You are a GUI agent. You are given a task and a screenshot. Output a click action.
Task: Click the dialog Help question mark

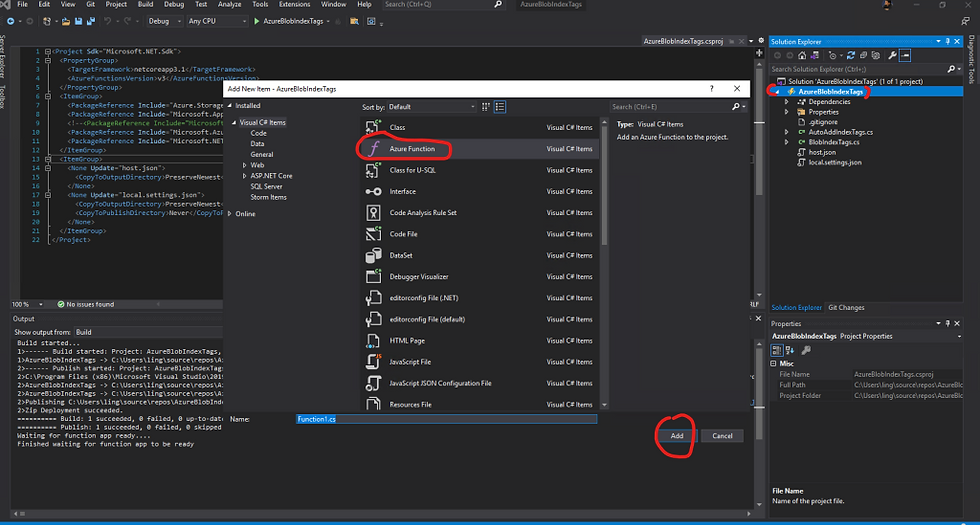coord(711,89)
